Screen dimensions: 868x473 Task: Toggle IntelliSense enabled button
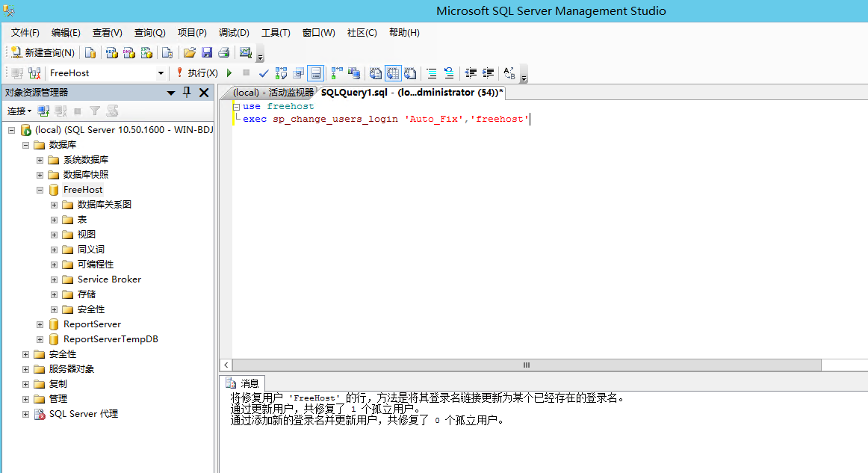pyautogui.click(x=315, y=73)
